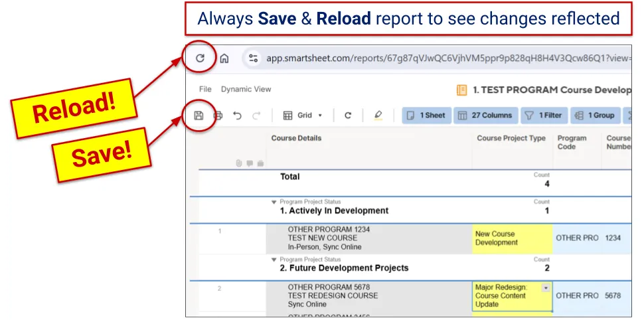This screenshot has width=644, height=320.
Task: Click the Print icon in the toolbar
Action: [x=218, y=116]
